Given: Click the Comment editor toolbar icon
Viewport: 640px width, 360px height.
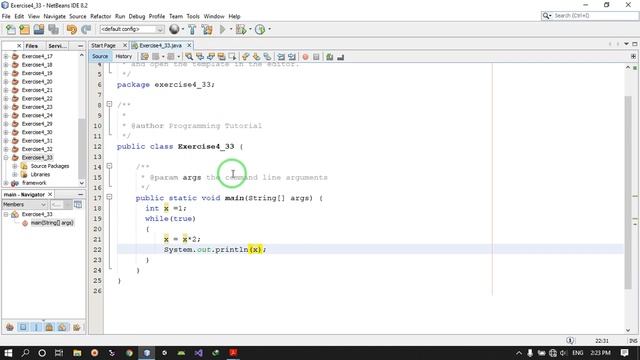Looking at the screenshot, I should [329, 57].
